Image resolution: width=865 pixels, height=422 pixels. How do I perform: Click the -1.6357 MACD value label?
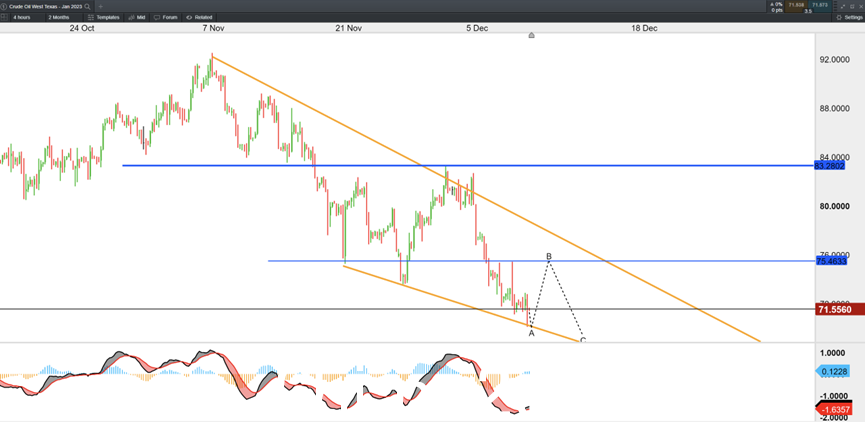[834, 410]
